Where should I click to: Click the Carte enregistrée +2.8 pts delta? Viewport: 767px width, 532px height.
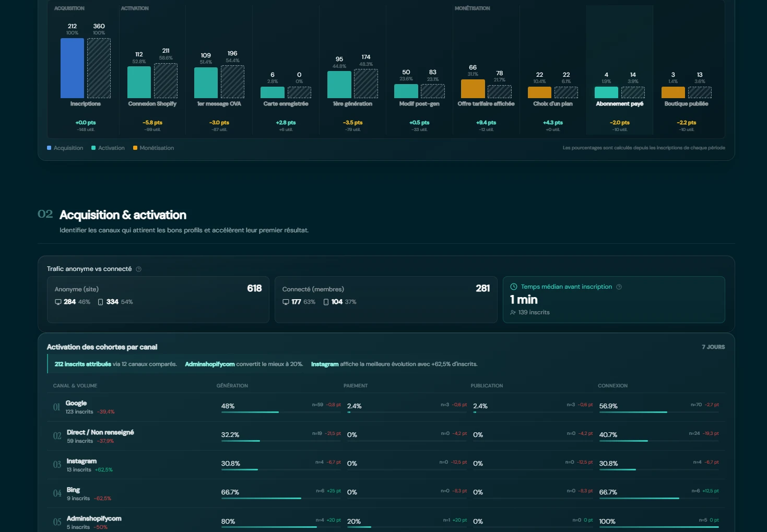[286, 123]
